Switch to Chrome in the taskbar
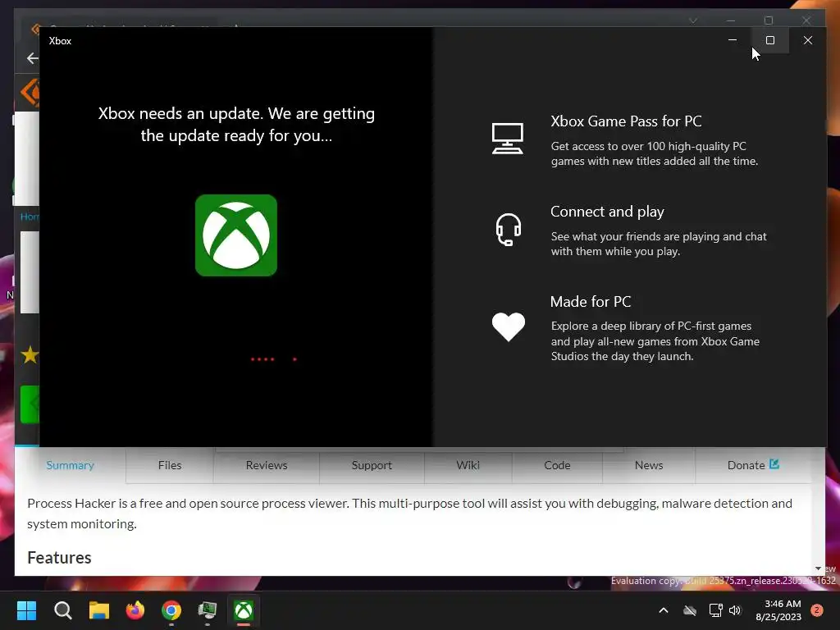Image resolution: width=840 pixels, height=630 pixels. 171,610
